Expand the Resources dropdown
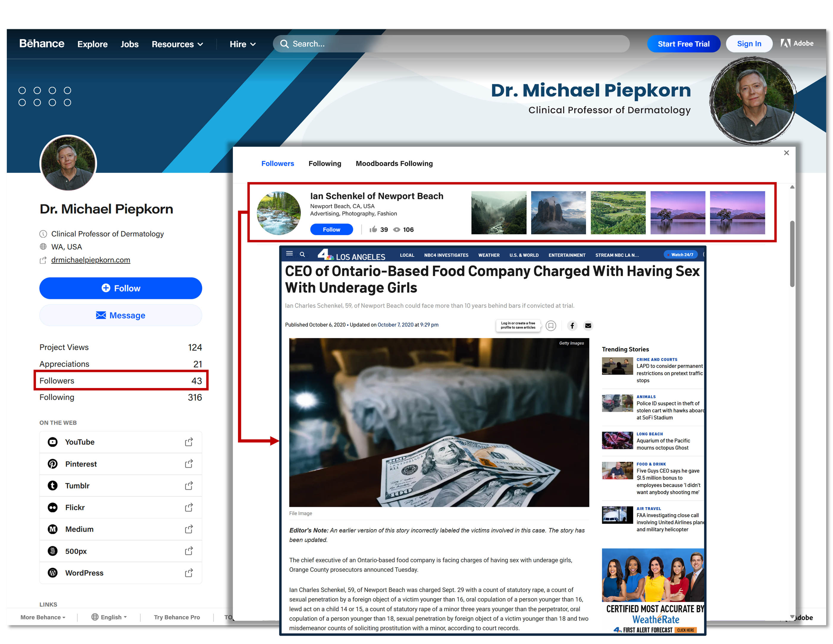This screenshot has width=833, height=644. 177,44
